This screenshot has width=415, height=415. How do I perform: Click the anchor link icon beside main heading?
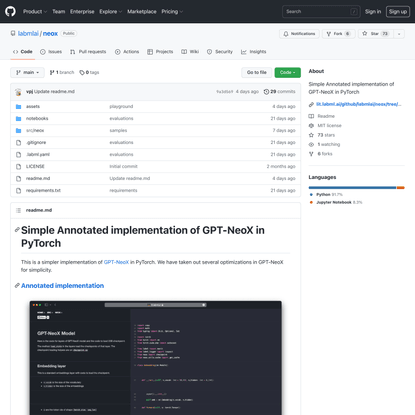[17, 230]
